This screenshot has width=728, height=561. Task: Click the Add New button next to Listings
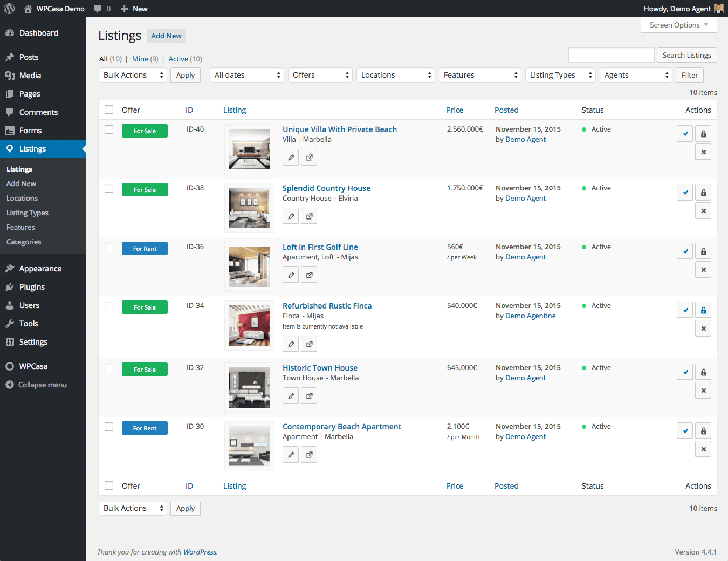point(166,36)
